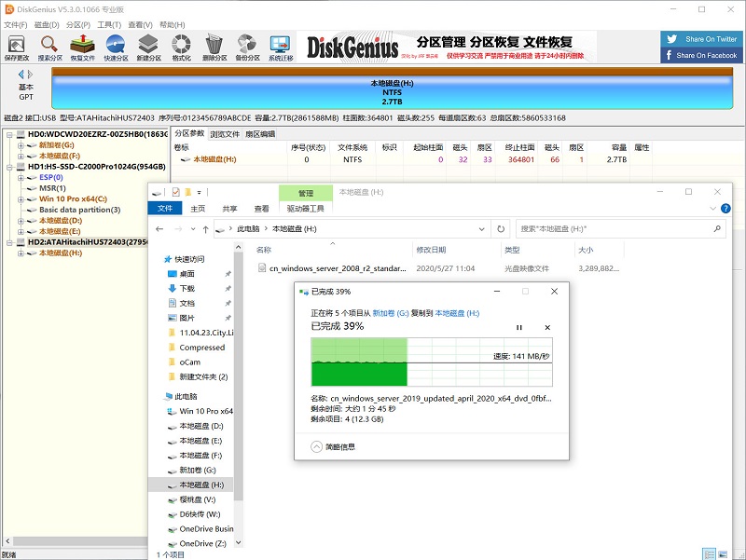746x560 pixels.
Task: Sort files by 修改日期 column
Action: click(431, 250)
